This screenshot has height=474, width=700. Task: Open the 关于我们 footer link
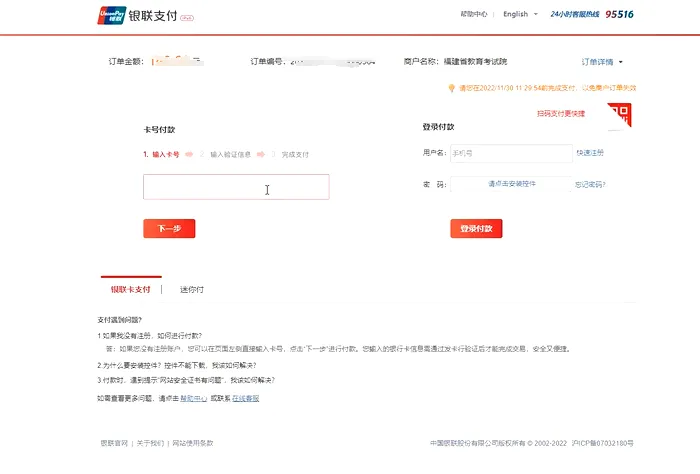coord(150,443)
